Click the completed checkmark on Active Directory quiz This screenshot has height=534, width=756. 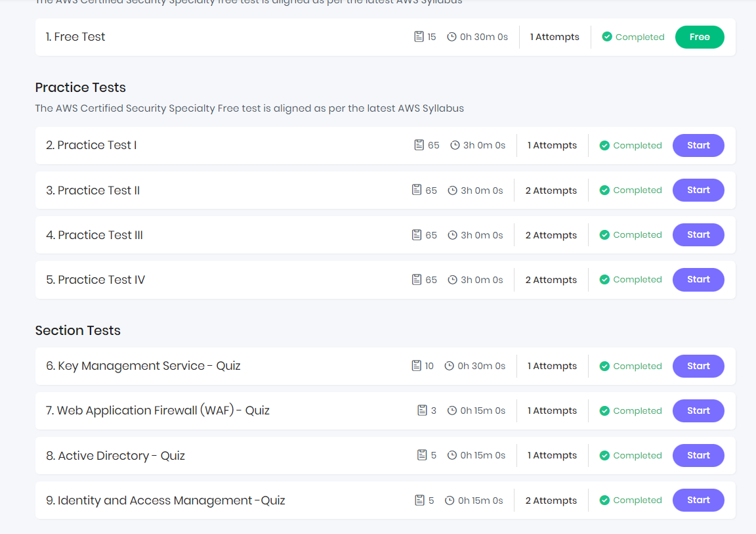pyautogui.click(x=604, y=455)
